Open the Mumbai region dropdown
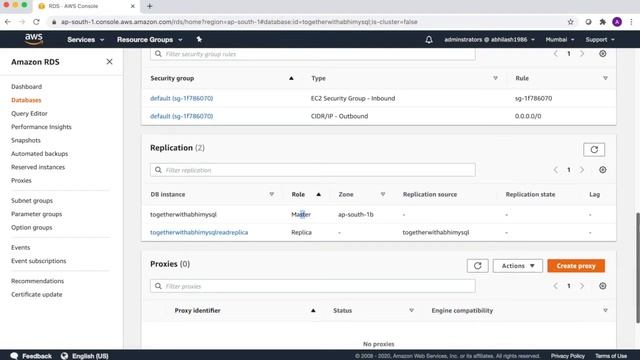The height and width of the screenshot is (360, 640). (560, 40)
